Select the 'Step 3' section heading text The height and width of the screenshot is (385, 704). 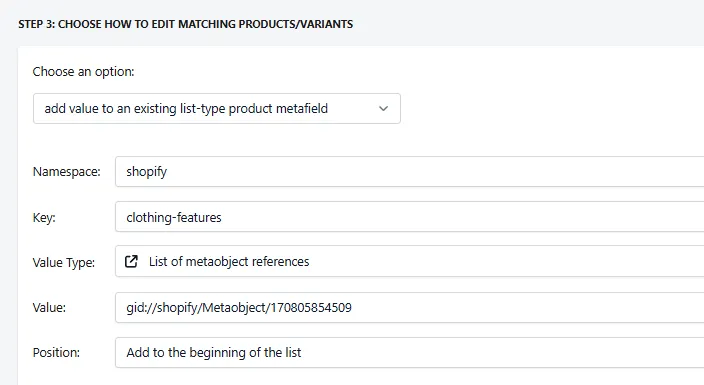tap(185, 24)
